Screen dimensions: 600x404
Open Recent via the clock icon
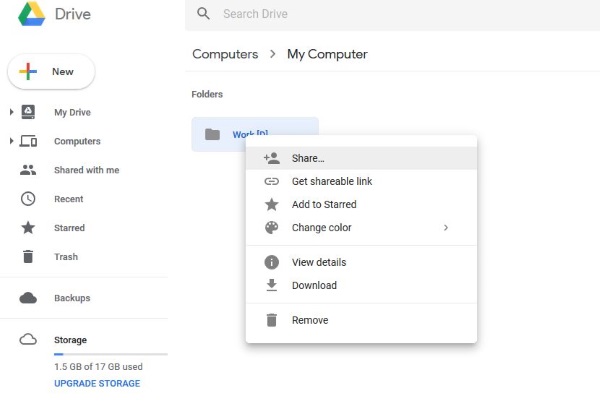tap(29, 199)
